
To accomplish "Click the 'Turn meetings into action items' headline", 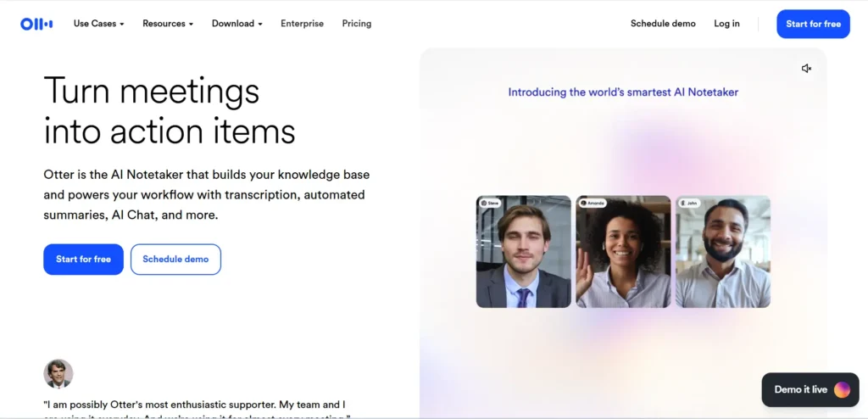I will tap(170, 111).
